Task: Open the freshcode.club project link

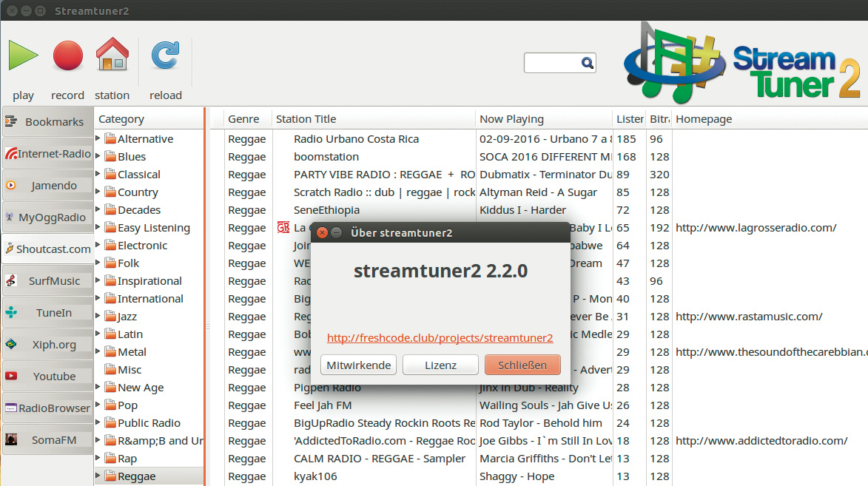Action: coord(440,338)
